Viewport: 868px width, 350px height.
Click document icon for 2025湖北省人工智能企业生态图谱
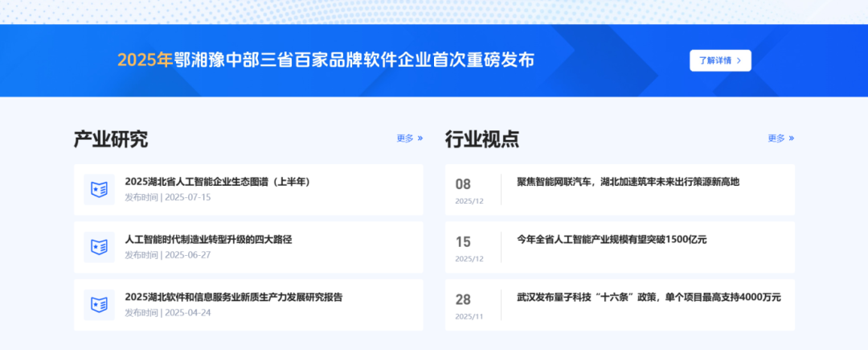pyautogui.click(x=99, y=190)
